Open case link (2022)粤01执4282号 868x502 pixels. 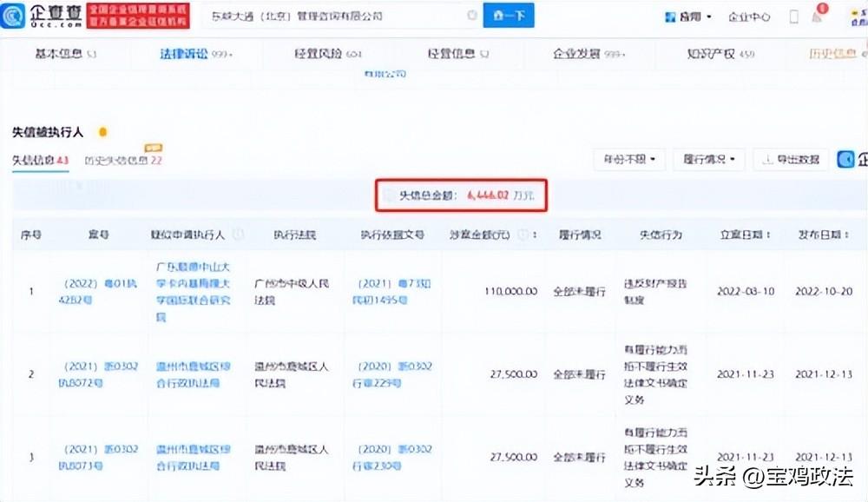(x=97, y=292)
